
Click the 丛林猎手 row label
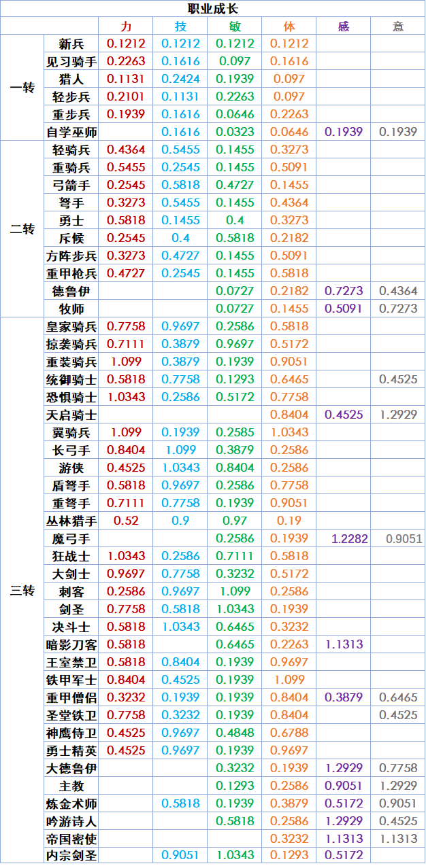[71, 521]
